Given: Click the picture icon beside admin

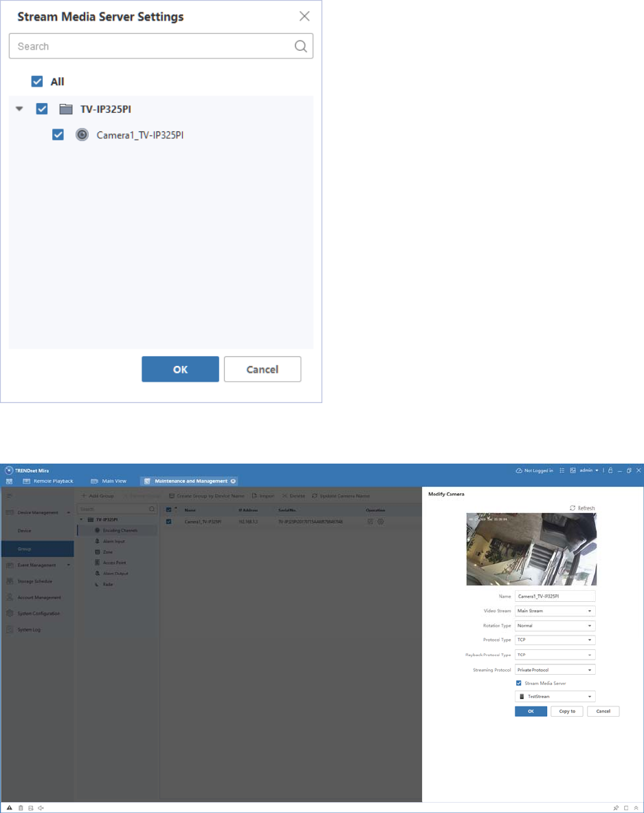Looking at the screenshot, I should [573, 470].
